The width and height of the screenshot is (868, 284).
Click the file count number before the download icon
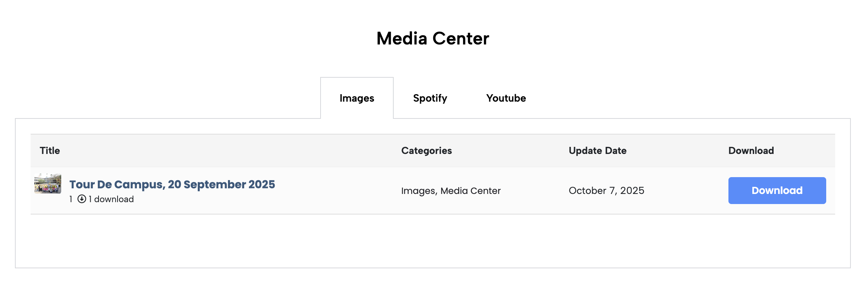point(71,199)
